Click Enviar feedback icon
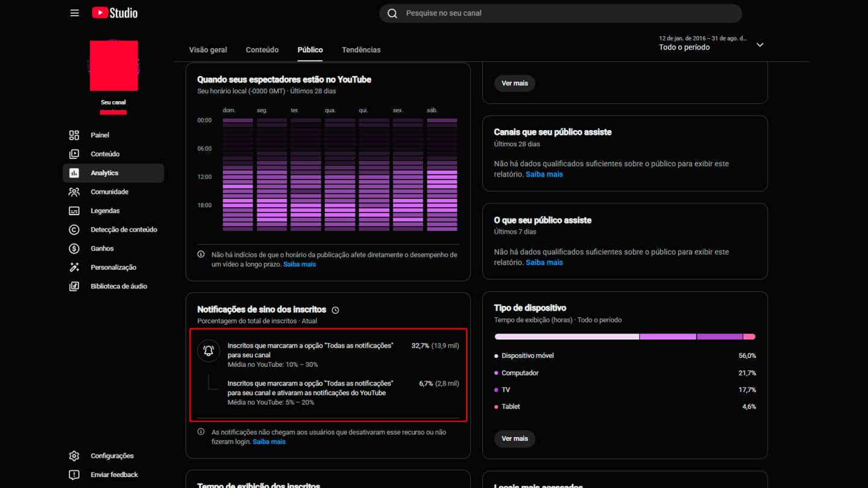This screenshot has width=868, height=488. click(x=74, y=475)
